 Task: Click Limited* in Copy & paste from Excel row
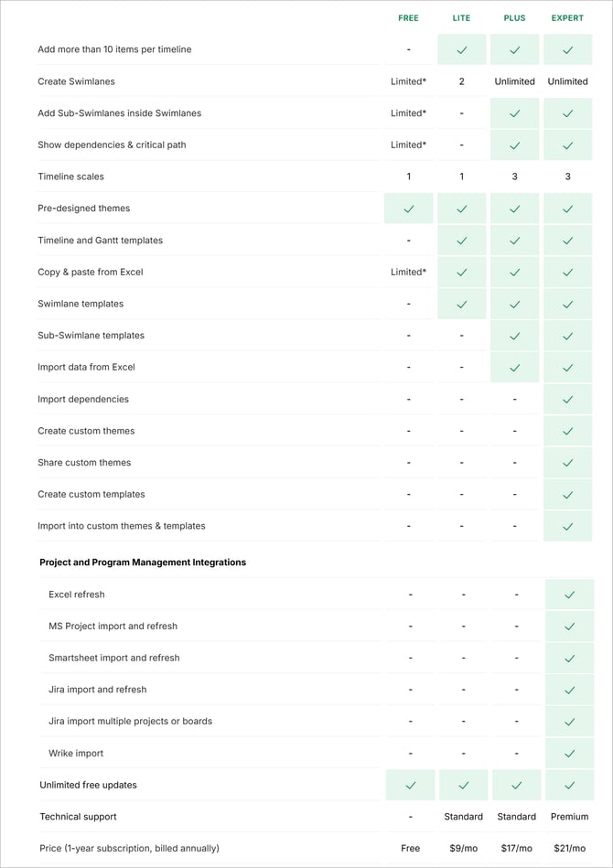409,272
